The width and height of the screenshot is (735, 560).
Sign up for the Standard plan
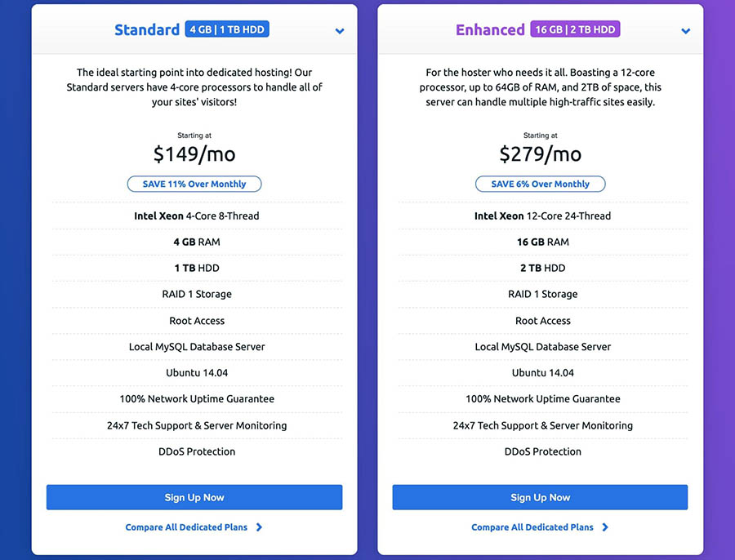click(x=194, y=497)
